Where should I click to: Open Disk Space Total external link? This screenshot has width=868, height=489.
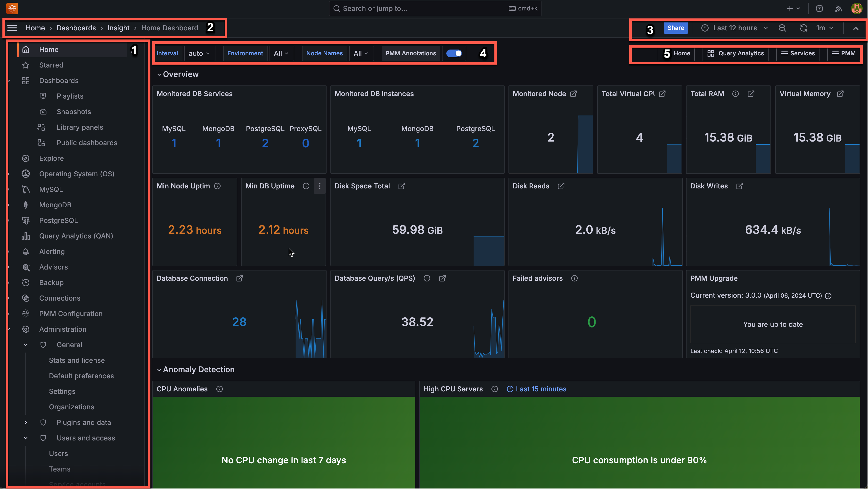point(401,186)
